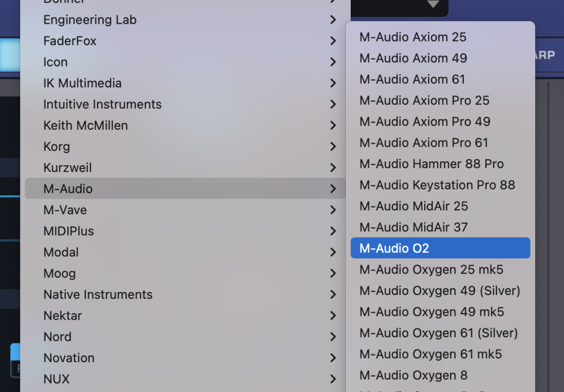Expand the Novation submenu arrow

pyautogui.click(x=333, y=358)
